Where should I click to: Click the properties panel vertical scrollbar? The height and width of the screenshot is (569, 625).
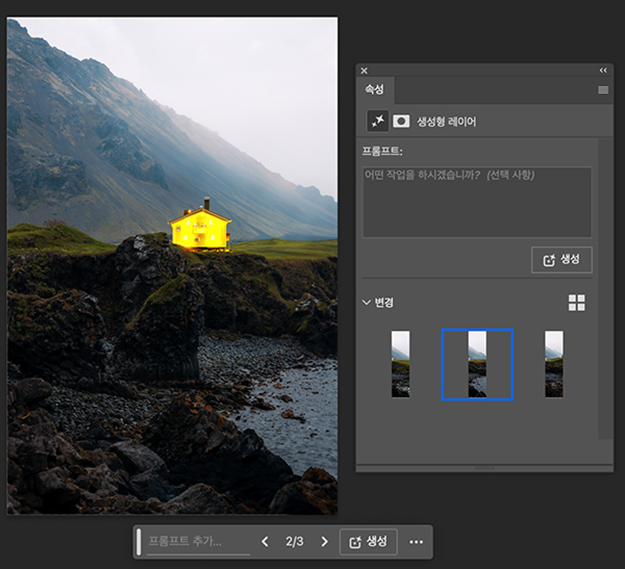[x=605, y=289]
